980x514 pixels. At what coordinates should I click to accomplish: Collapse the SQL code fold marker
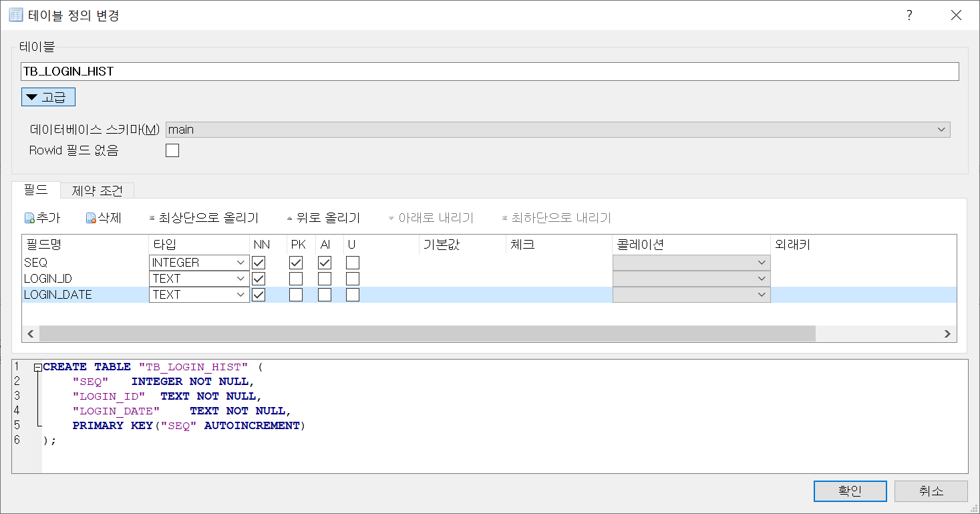pos(37,367)
